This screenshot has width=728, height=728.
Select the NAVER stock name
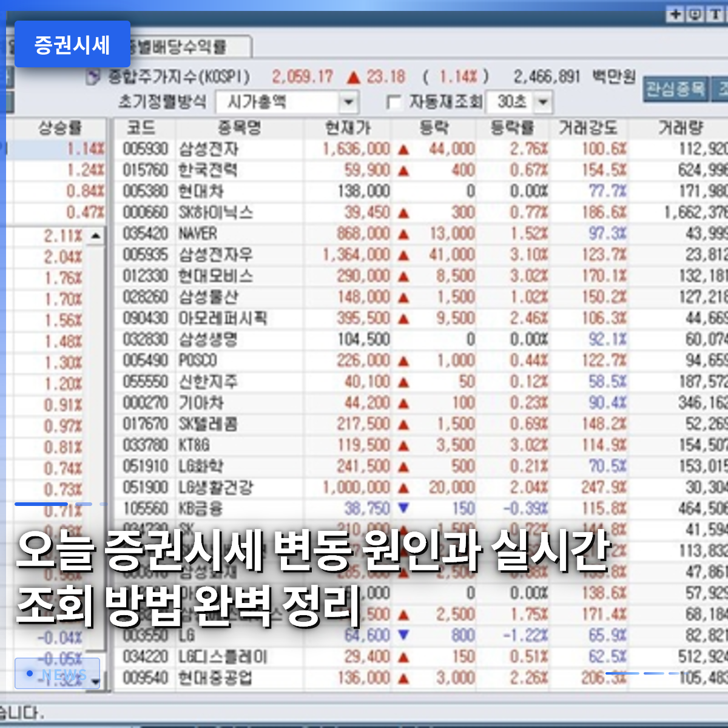point(198,234)
